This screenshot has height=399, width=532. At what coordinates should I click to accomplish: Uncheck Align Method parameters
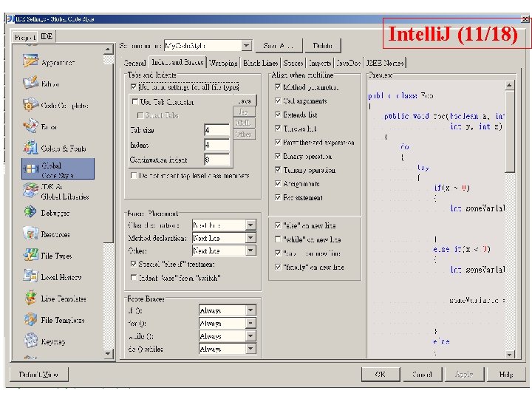[x=278, y=87]
